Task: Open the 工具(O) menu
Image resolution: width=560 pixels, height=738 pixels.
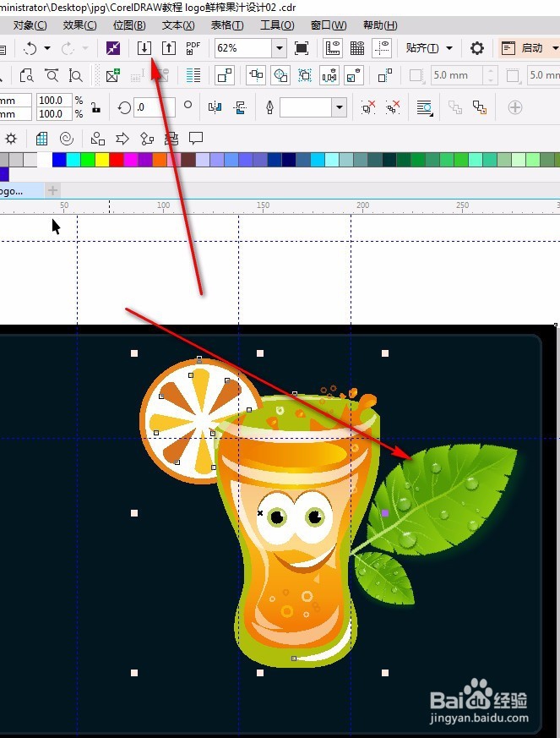Action: pyautogui.click(x=277, y=25)
